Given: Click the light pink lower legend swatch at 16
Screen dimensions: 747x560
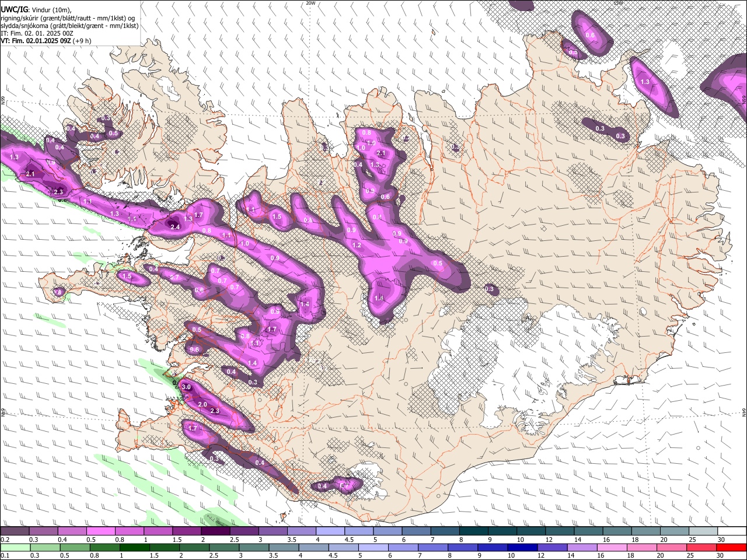Looking at the screenshot, I should tap(612, 547).
